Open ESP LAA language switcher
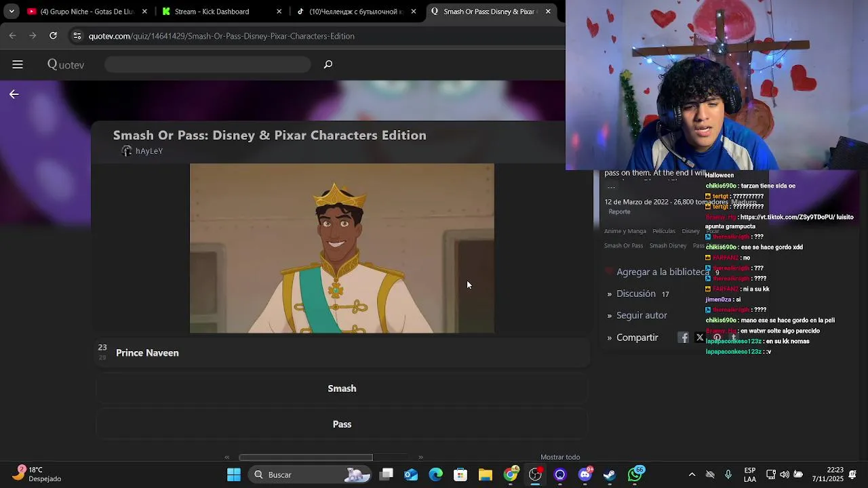This screenshot has width=868, height=488. pyautogui.click(x=750, y=474)
